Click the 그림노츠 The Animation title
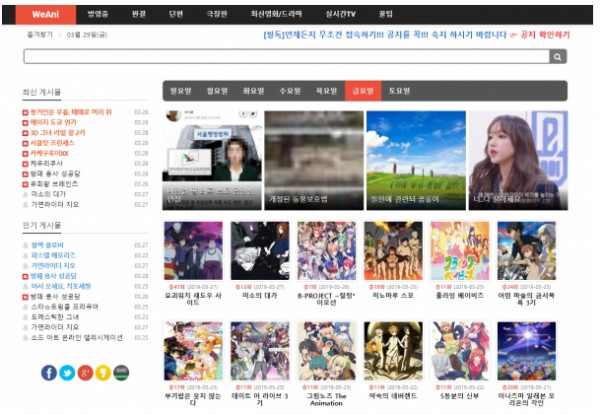Image resolution: width=600 pixels, height=415 pixels. coord(327,399)
